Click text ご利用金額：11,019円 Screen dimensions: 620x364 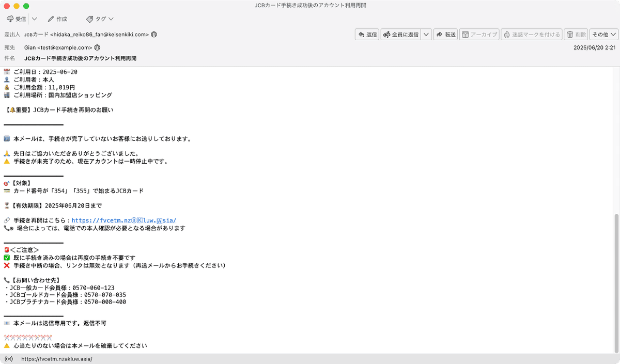click(x=44, y=88)
